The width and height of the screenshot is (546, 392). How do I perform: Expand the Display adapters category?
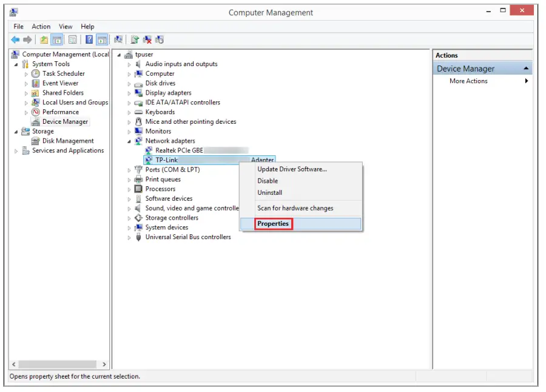pos(129,93)
